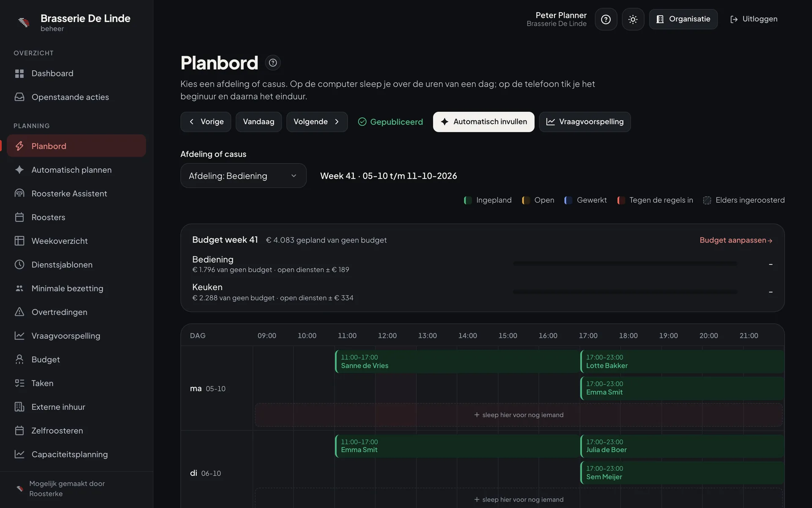Click Automatisch invullen button
The image size is (812, 508).
(x=483, y=122)
